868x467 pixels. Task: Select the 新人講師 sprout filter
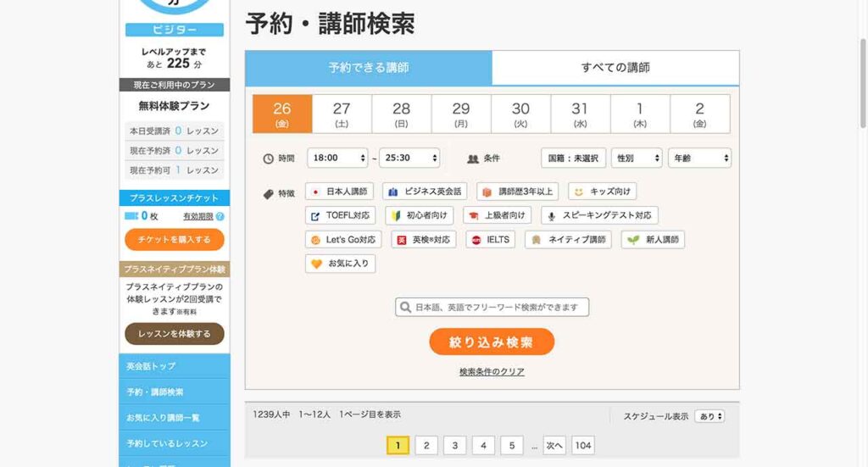[653, 240]
